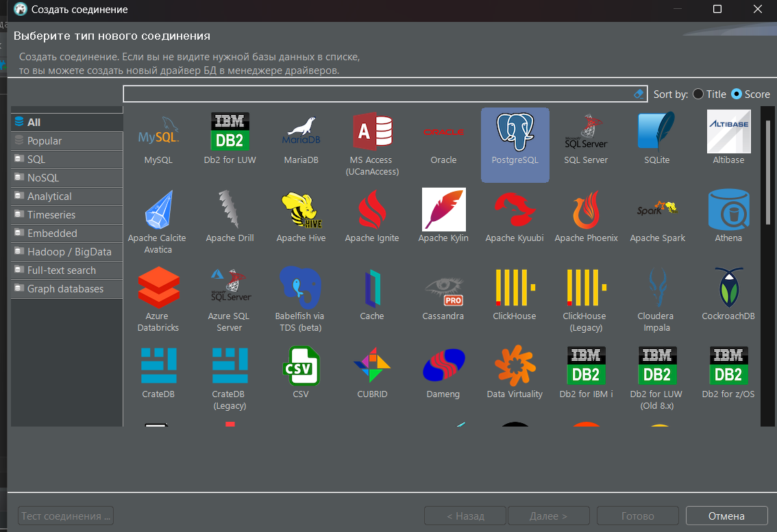Viewport: 777px width, 532px height.
Task: Choose Db2 for IBM i driver
Action: click(587, 372)
